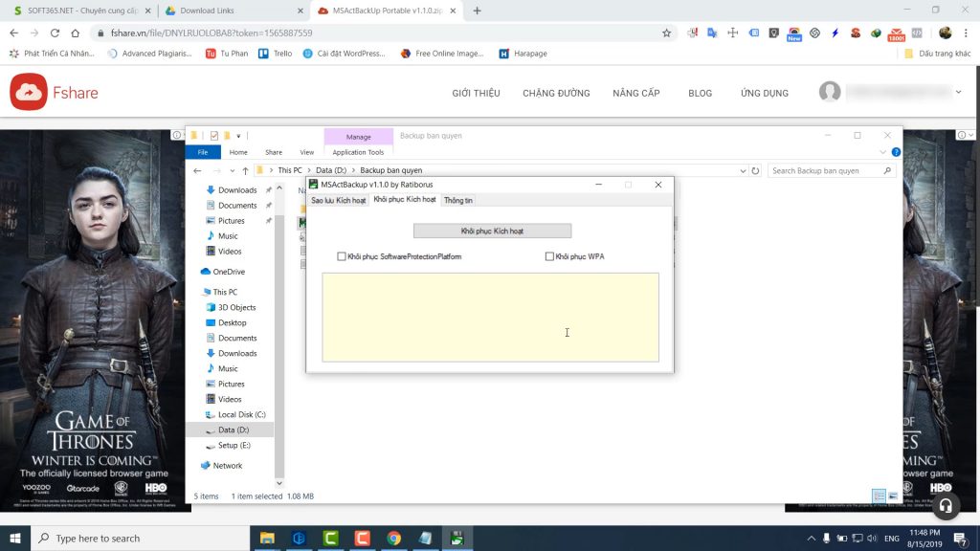This screenshot has width=980, height=551.
Task: Click inside the yellow log text area
Action: 491,318
